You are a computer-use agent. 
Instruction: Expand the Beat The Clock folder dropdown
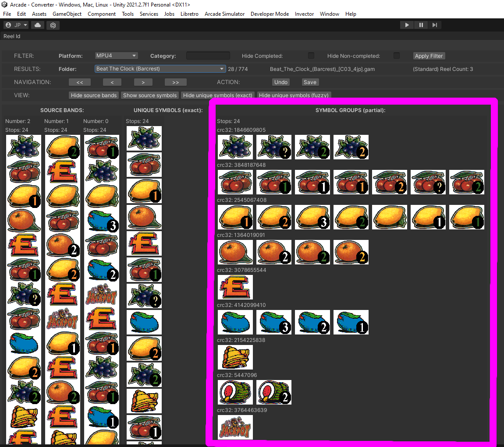pos(160,69)
